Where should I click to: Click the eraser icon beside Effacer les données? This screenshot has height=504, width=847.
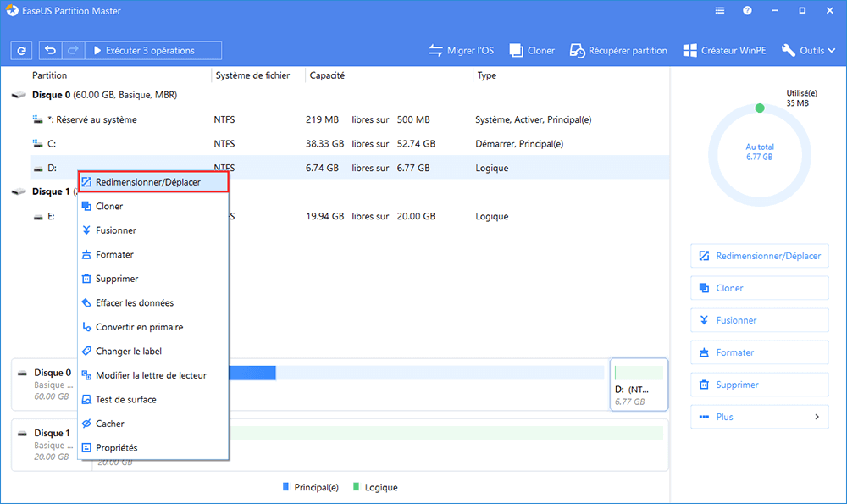pos(86,302)
